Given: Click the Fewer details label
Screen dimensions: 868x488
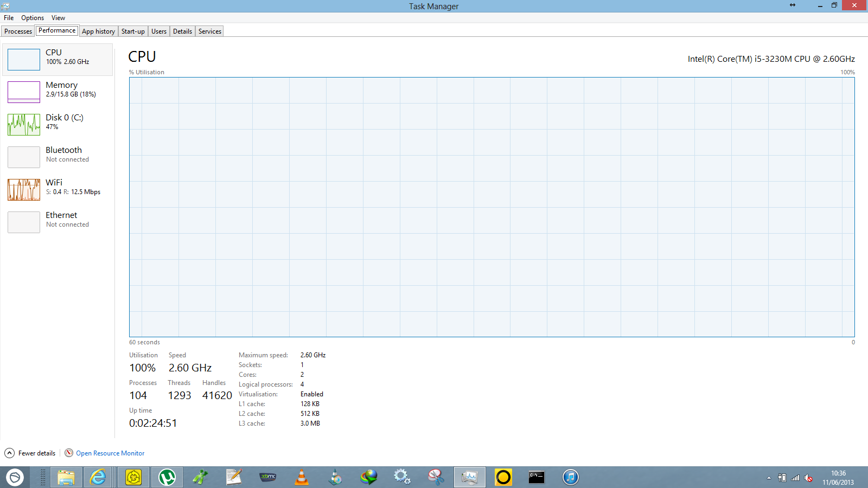Looking at the screenshot, I should (x=37, y=453).
